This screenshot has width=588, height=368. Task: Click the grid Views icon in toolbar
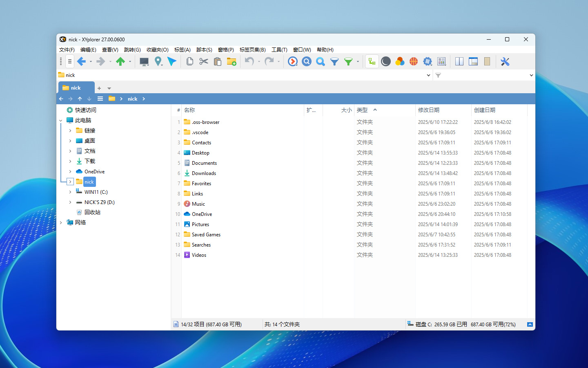pos(441,62)
